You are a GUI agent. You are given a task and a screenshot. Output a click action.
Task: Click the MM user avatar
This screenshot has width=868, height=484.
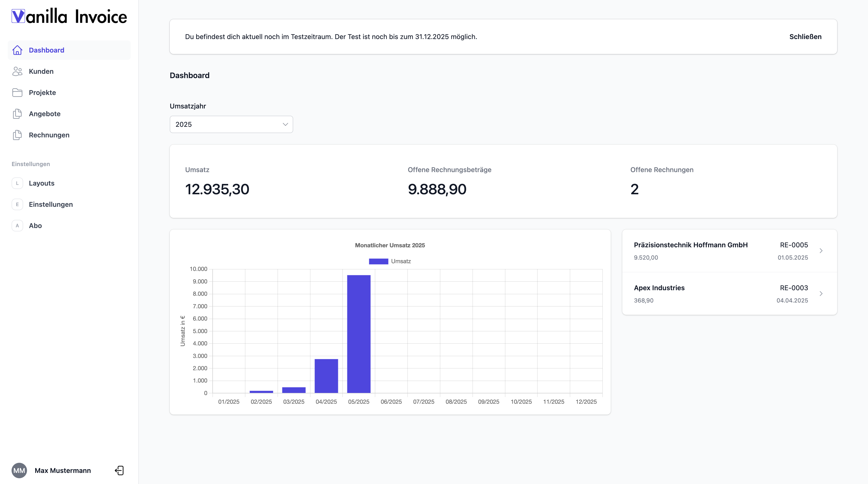coord(19,471)
